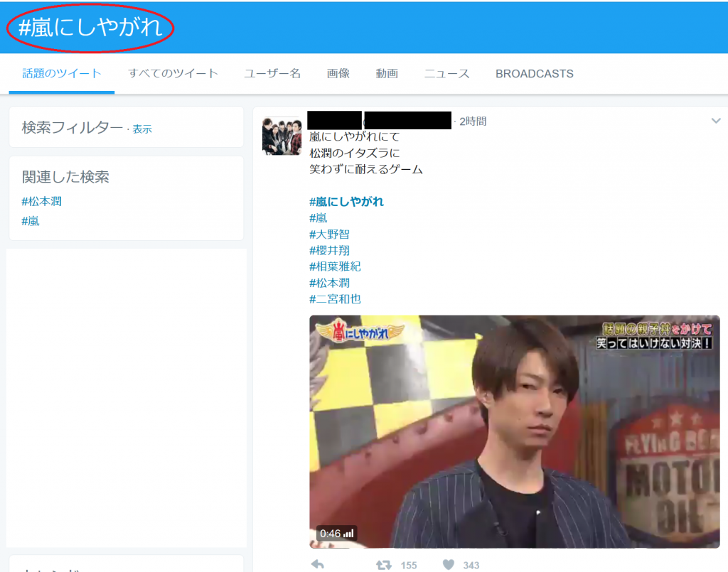Viewport: 728px width, 572px height.
Task: Play the 0:46 video in tweet
Action: point(515,431)
